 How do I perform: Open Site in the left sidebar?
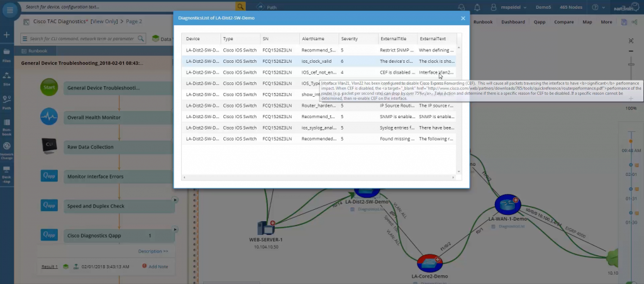(6, 78)
